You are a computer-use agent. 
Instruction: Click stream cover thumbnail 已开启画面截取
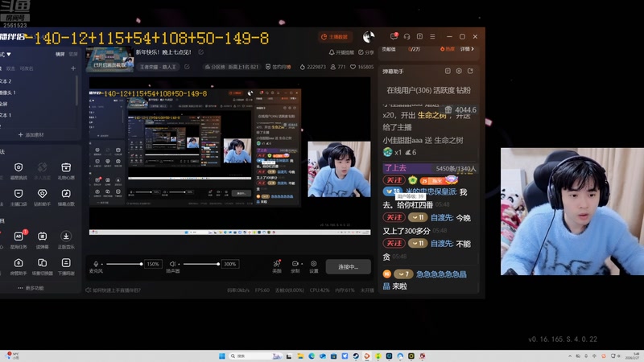coord(109,60)
